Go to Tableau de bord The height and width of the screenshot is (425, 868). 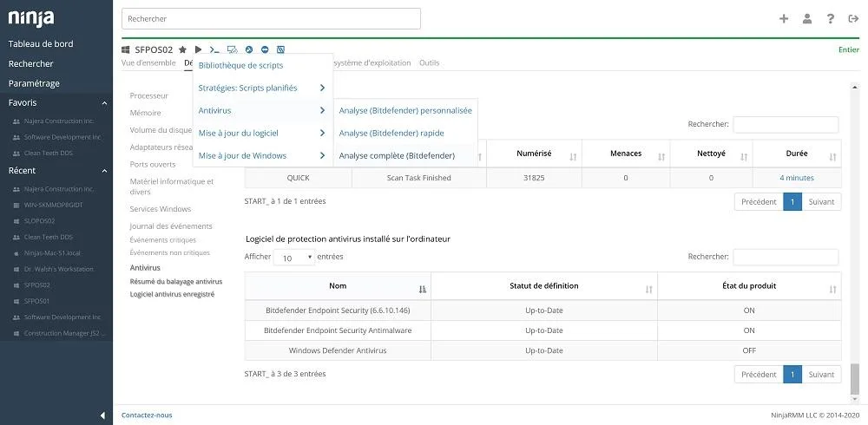tap(41, 43)
